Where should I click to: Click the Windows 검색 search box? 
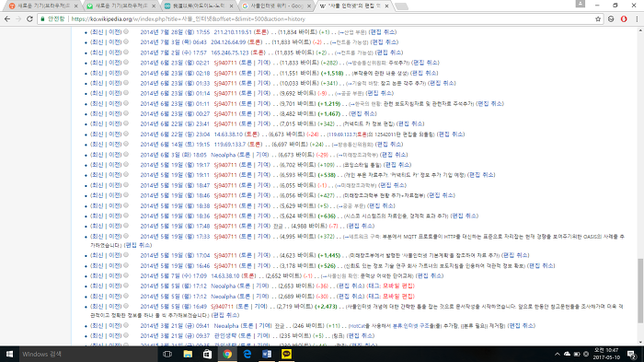88,355
